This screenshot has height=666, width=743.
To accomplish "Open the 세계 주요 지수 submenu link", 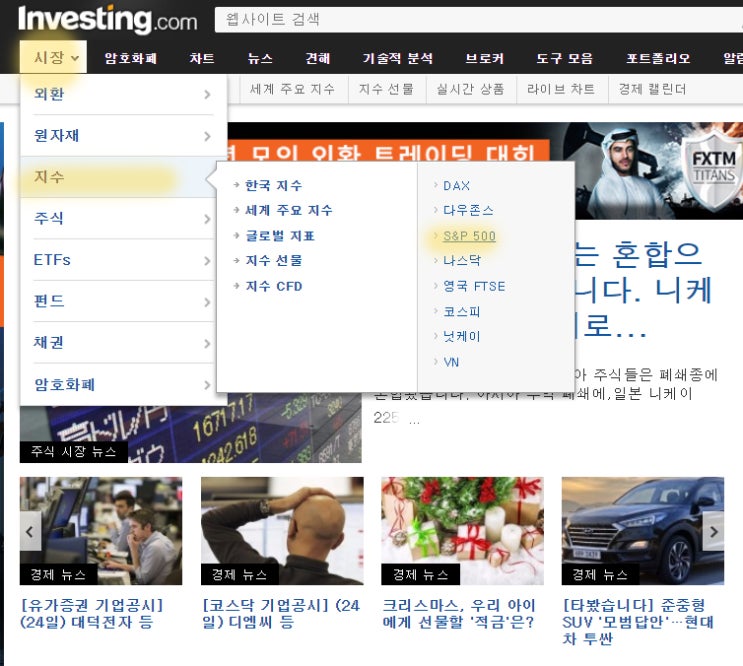I will tap(289, 210).
